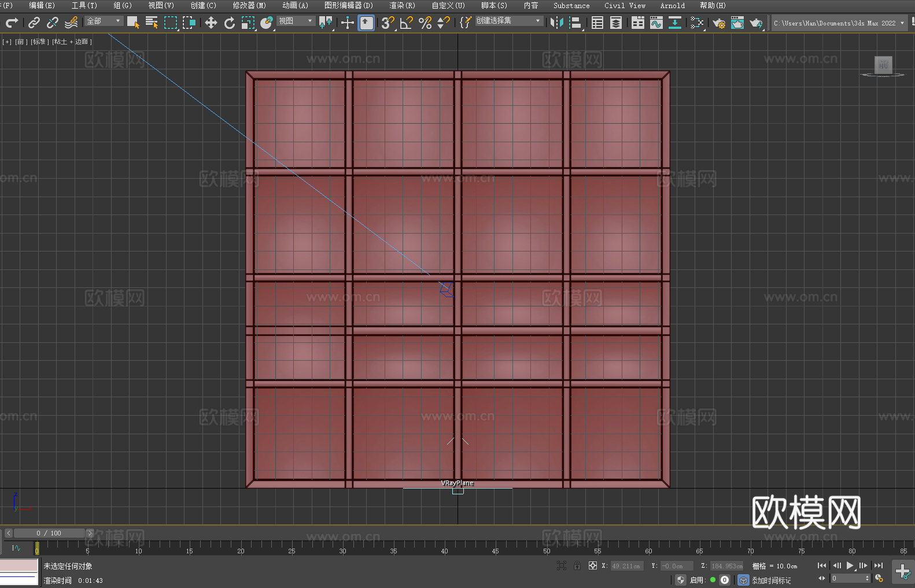Click 添加时间标记 add time tag
The width and height of the screenshot is (915, 588).
click(x=771, y=580)
